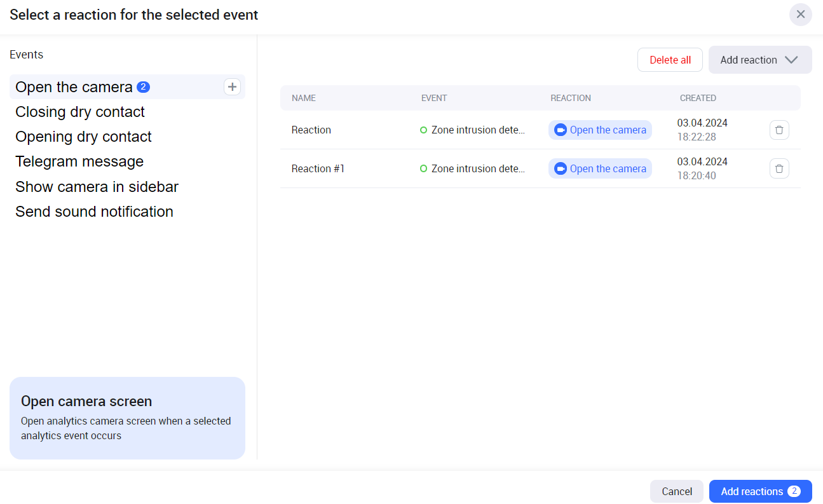Confirm with Add reactions button
Screen dimensions: 823x504
tap(760, 491)
